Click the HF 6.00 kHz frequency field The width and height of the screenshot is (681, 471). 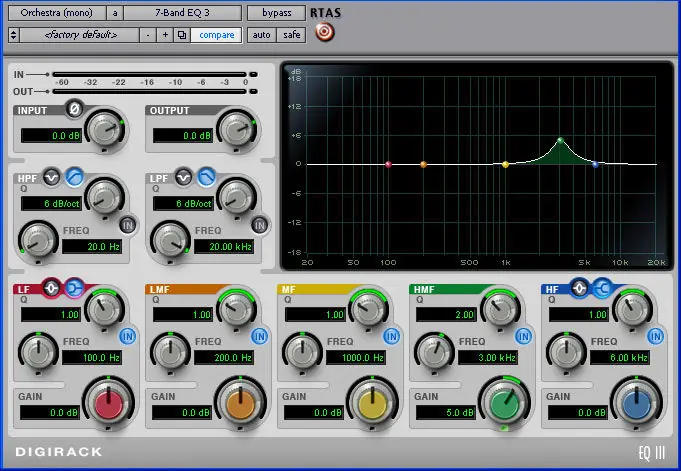coord(620,358)
